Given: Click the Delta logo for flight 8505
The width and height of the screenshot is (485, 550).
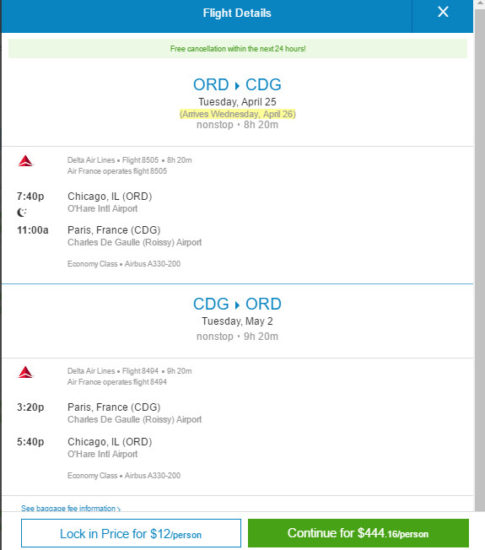Looking at the screenshot, I should [25, 161].
